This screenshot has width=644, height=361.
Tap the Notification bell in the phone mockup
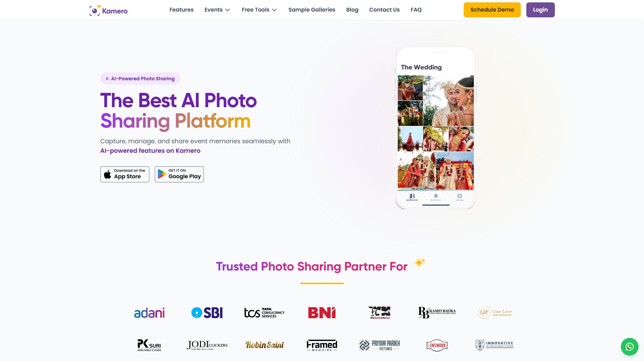436,197
